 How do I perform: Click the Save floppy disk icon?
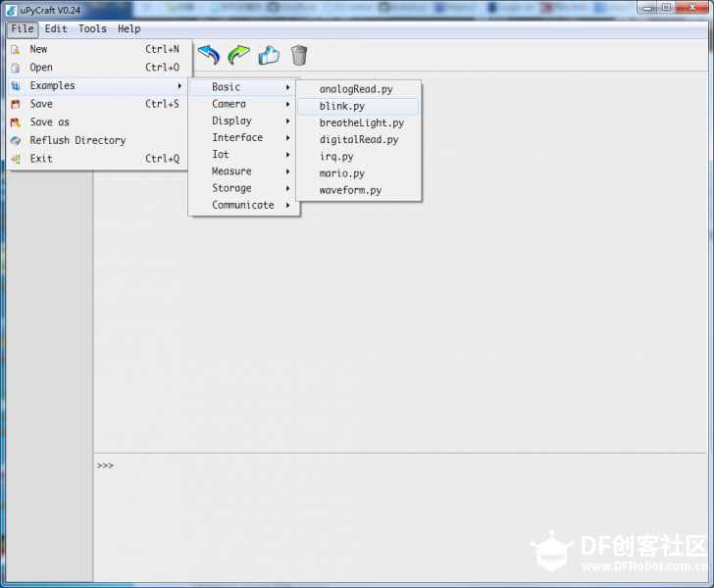click(x=16, y=104)
